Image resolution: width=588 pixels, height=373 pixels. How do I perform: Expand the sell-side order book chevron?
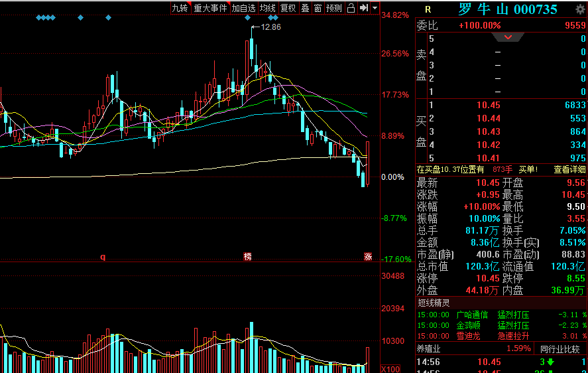click(x=508, y=37)
